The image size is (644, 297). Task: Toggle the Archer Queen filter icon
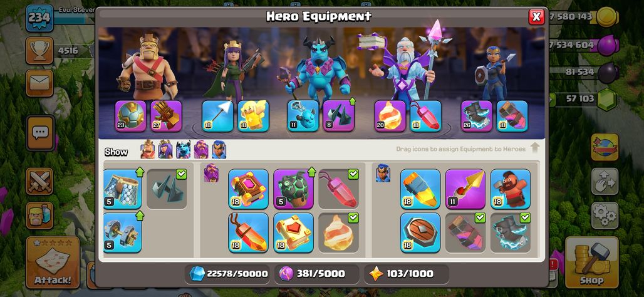[x=165, y=149]
